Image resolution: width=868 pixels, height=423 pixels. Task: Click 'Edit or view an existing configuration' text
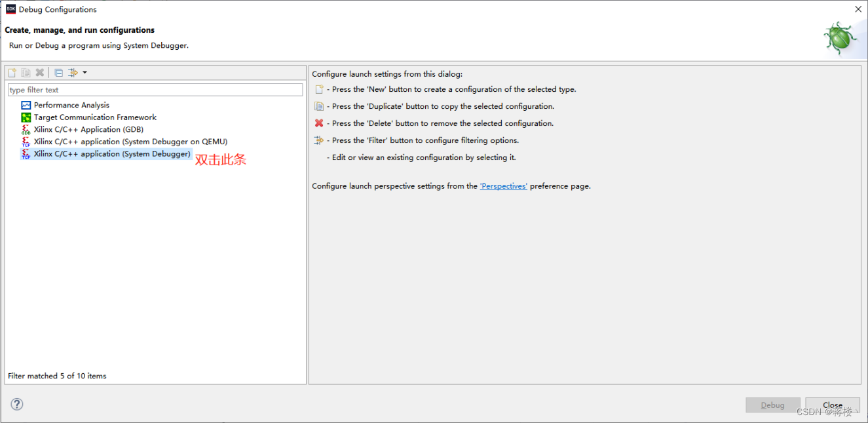(421, 157)
